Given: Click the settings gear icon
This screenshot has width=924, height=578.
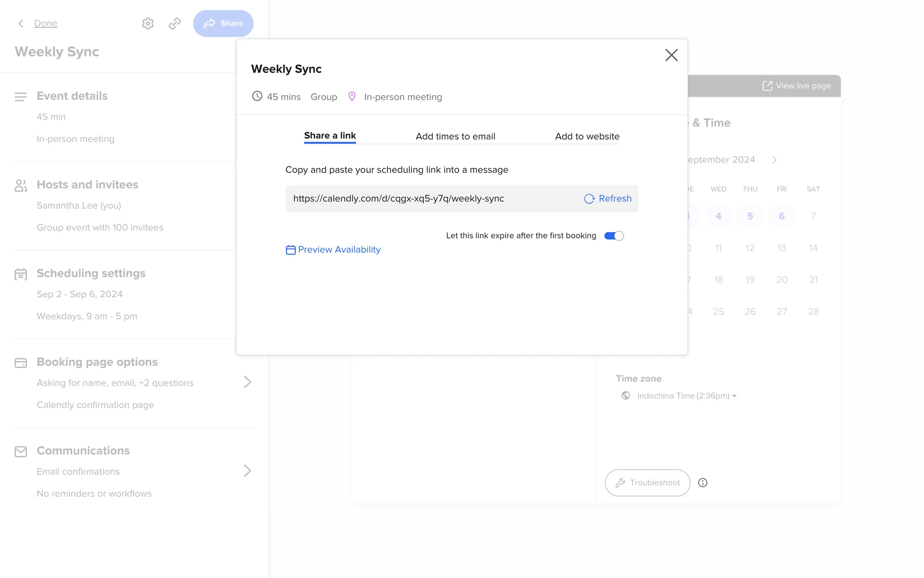Looking at the screenshot, I should coord(148,24).
